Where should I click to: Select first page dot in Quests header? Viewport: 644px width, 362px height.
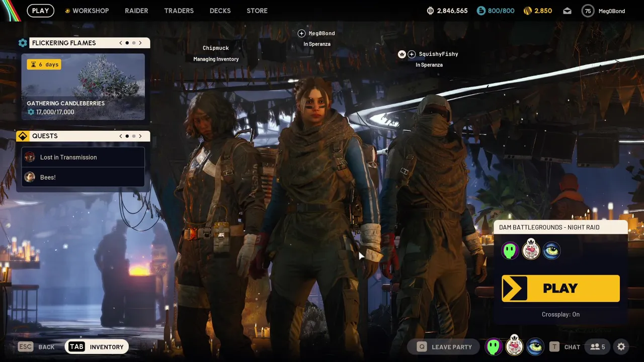(127, 136)
